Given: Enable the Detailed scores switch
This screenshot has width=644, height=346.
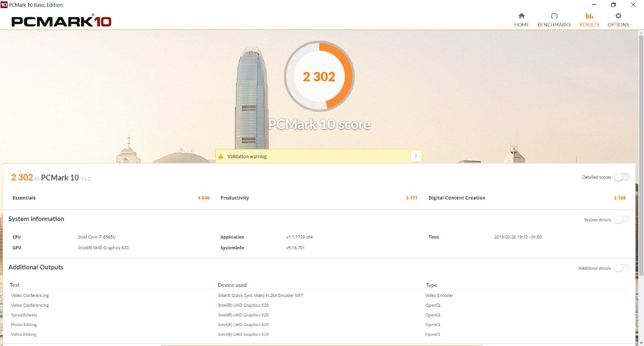Looking at the screenshot, I should click(x=621, y=177).
